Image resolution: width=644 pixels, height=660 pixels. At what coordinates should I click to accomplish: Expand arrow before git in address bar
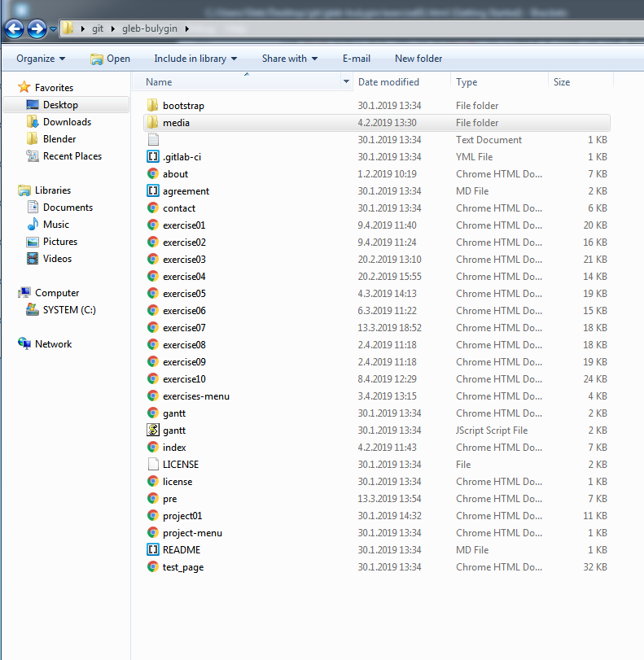point(82,28)
